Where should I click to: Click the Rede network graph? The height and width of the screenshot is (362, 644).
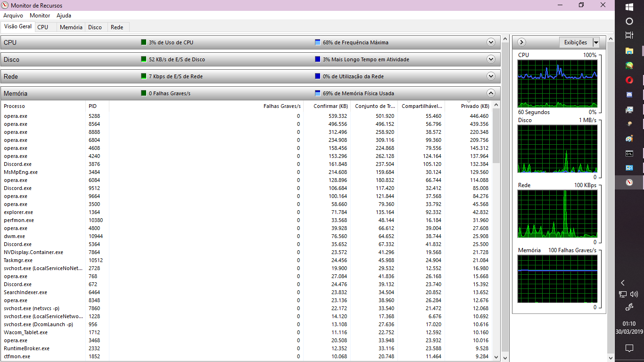pos(557,214)
